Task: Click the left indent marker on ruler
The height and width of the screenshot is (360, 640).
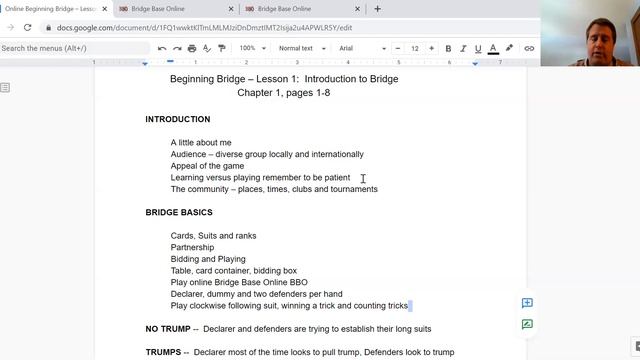Action: 145,64
